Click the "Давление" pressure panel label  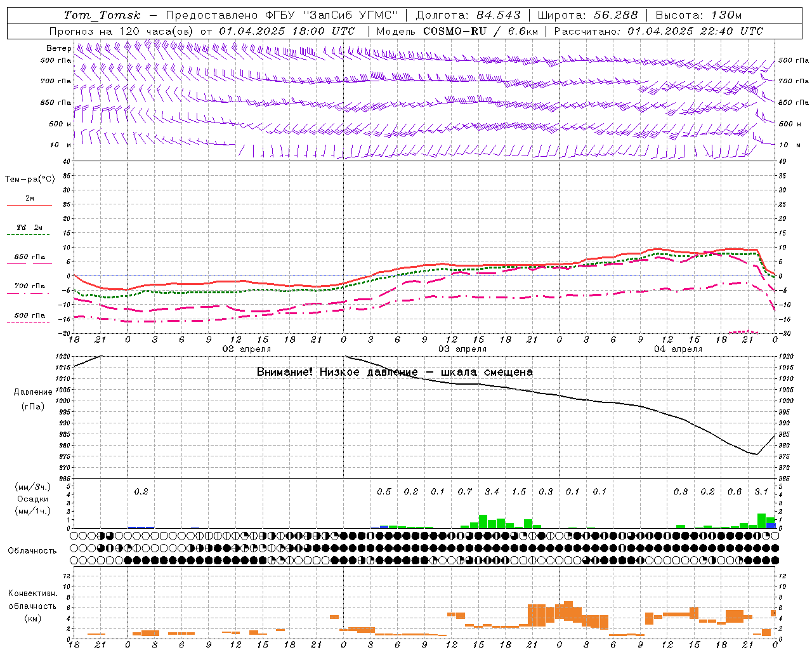[33, 392]
